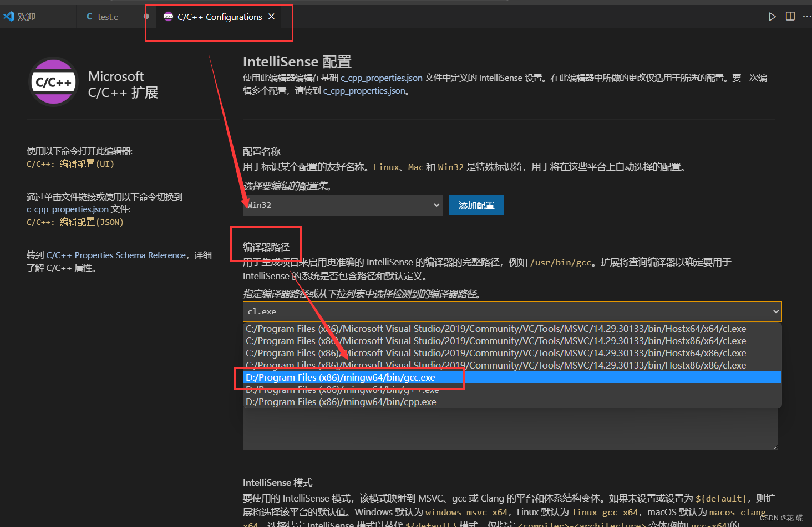
Task: Click the Microsoft C/C++ 扩展 title
Action: 123,84
